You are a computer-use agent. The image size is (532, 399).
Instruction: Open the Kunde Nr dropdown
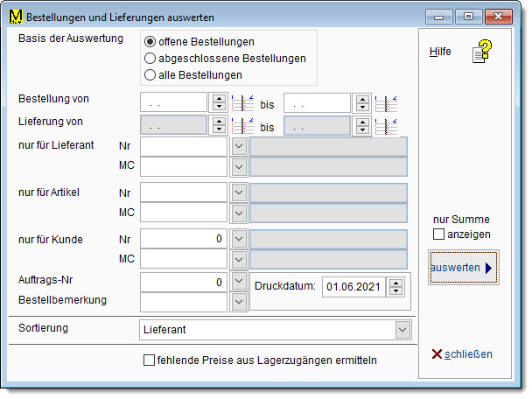[x=239, y=238]
